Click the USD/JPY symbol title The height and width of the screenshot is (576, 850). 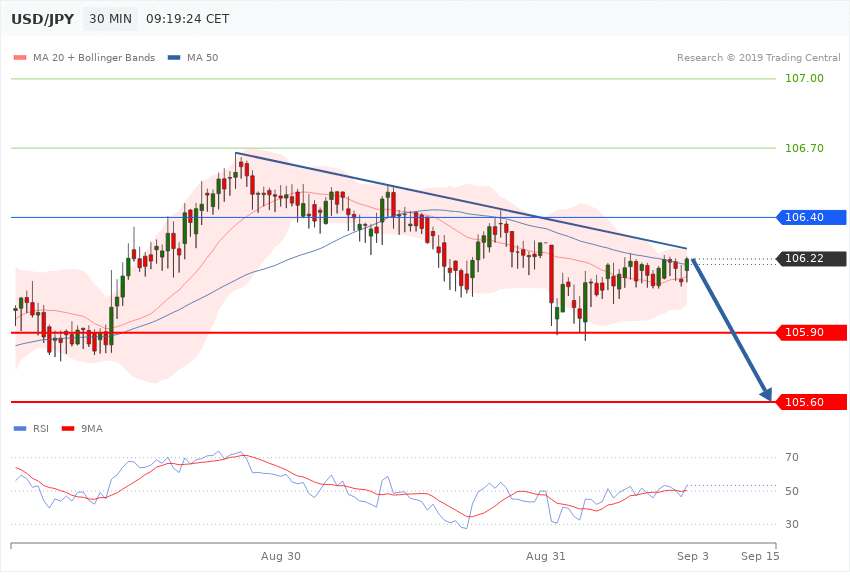[x=42, y=19]
